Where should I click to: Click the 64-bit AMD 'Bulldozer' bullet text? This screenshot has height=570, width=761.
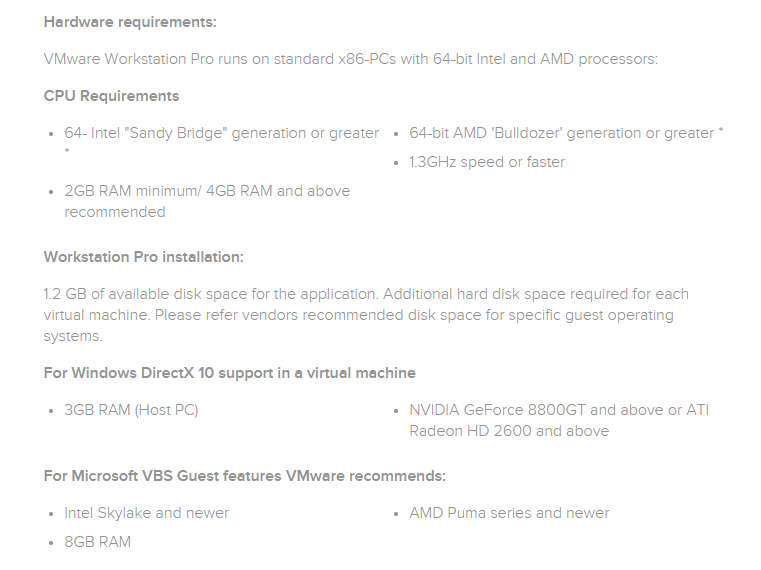point(566,133)
